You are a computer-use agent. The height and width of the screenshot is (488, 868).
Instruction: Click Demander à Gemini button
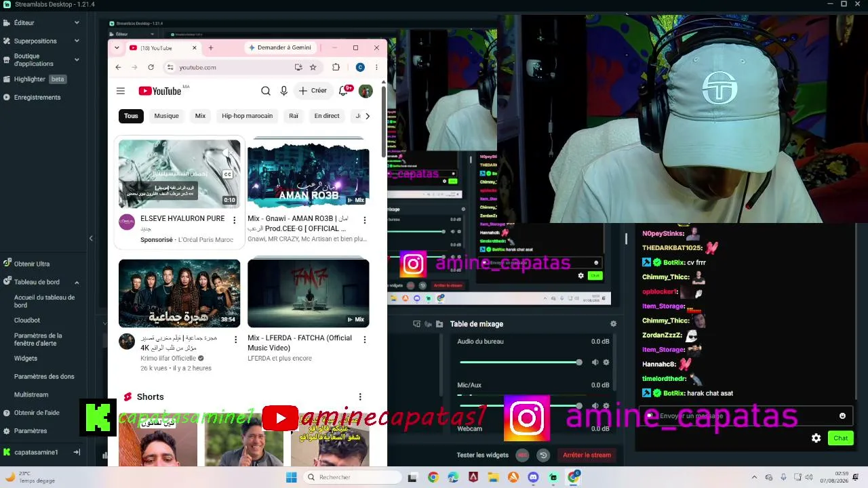point(279,48)
